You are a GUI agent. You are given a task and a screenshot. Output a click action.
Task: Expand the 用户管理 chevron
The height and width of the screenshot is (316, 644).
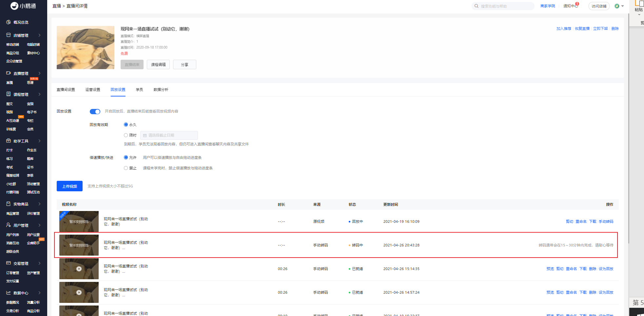click(x=39, y=225)
